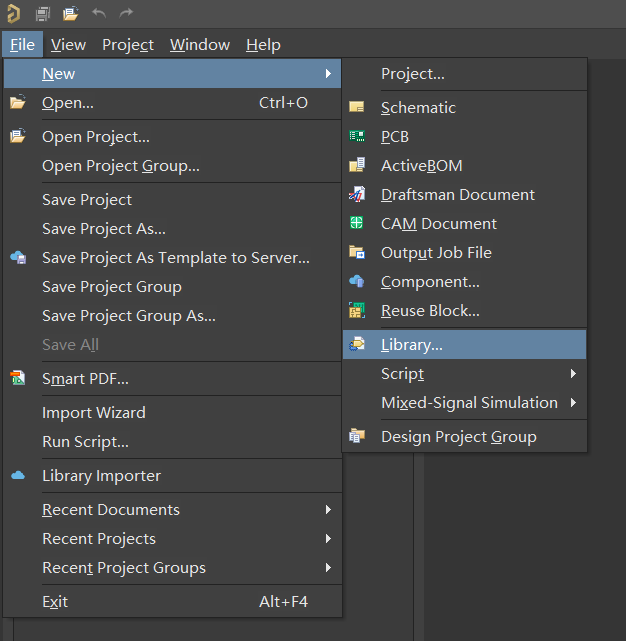The image size is (626, 641).
Task: Select ActiveBOM from the New submenu
Action: [x=421, y=166]
